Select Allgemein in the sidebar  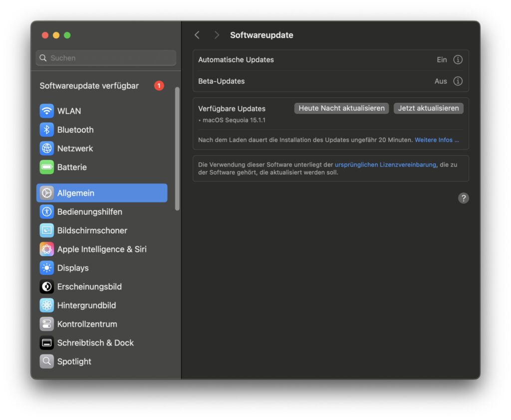click(102, 193)
